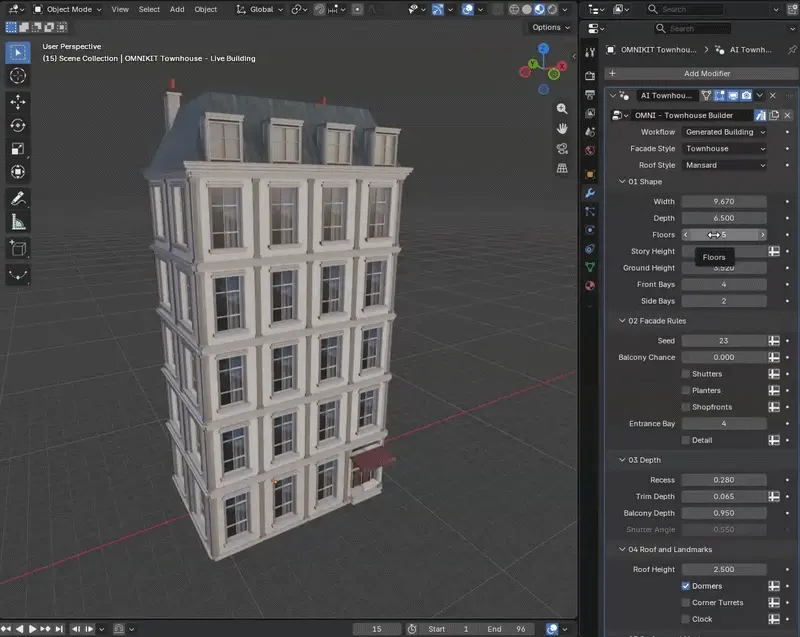This screenshot has width=800, height=637.
Task: Open the View menu
Action: pos(120,9)
